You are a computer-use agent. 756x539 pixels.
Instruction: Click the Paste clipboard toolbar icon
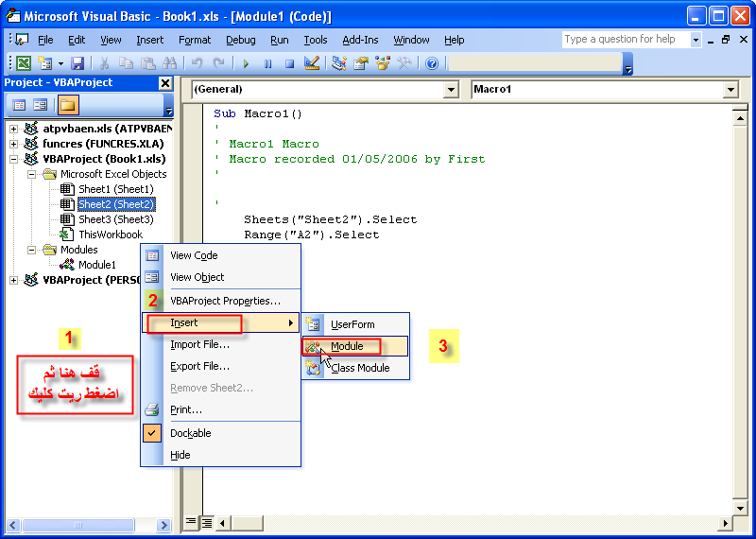pos(147,63)
